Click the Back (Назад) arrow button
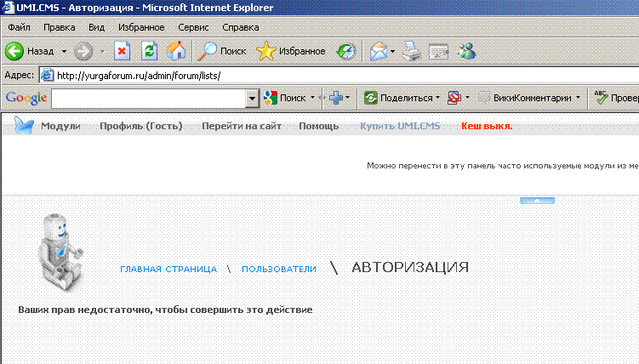Viewport: 639px width, 364px height. pos(15,51)
